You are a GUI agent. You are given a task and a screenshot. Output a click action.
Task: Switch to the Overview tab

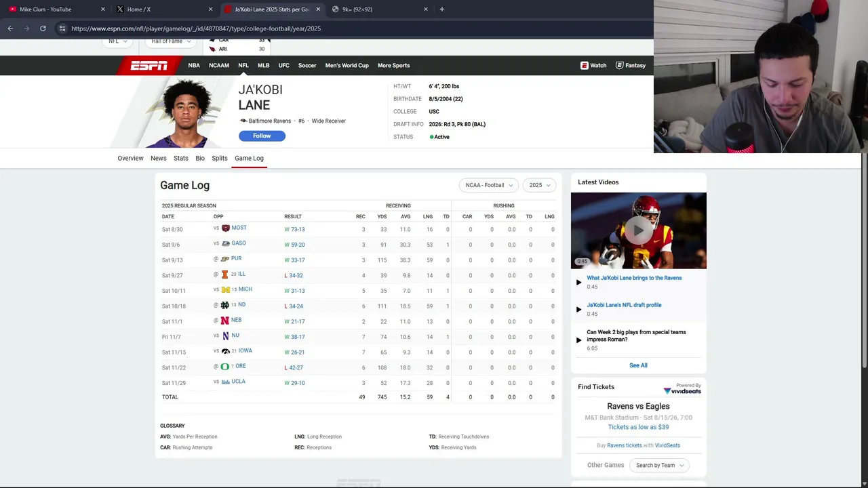click(x=130, y=158)
